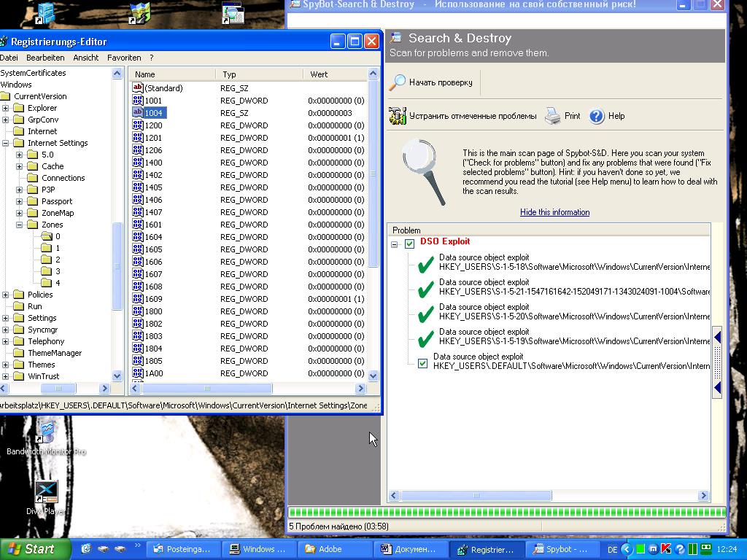Click right arrow of Spybot results scrollbar
This screenshot has width=747, height=560.
pos(703,496)
